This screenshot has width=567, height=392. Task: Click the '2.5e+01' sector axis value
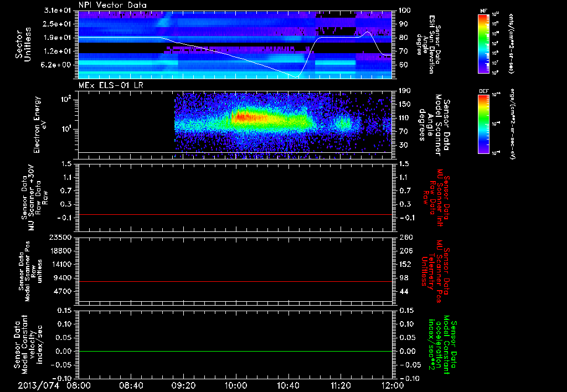tap(57, 24)
